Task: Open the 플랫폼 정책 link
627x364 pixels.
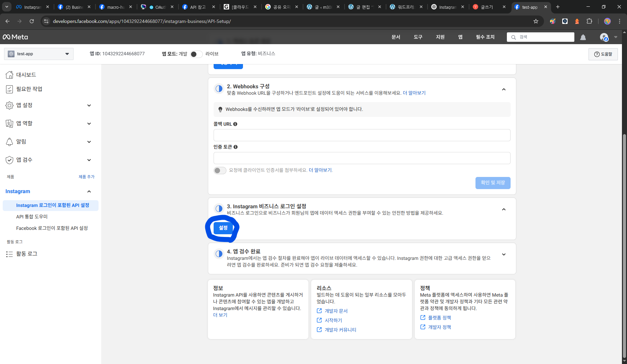Action: 439,318
